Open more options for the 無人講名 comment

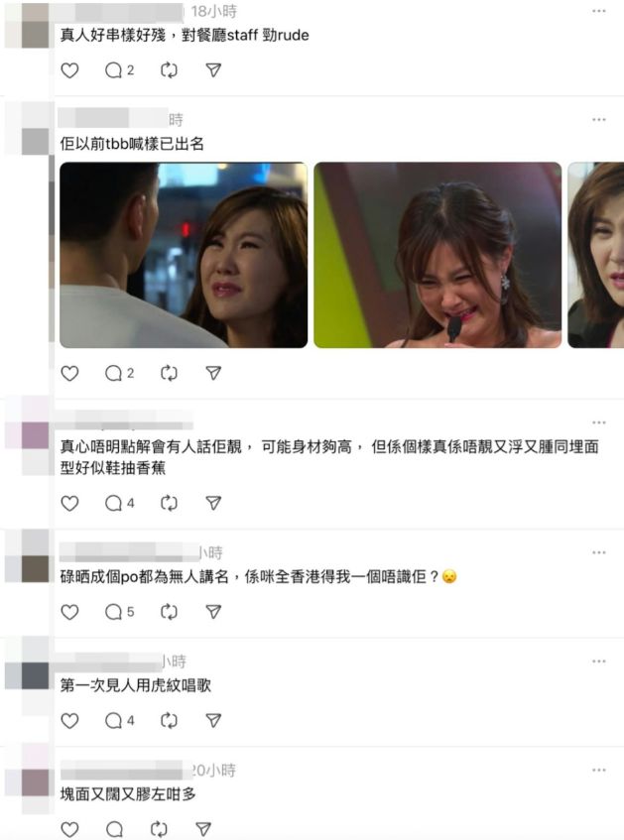(599, 552)
